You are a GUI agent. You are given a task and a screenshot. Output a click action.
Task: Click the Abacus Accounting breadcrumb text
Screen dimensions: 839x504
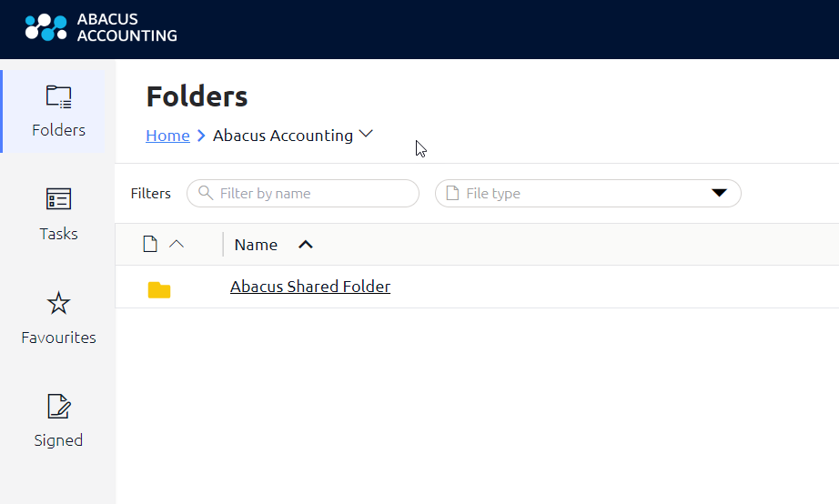pyautogui.click(x=283, y=136)
